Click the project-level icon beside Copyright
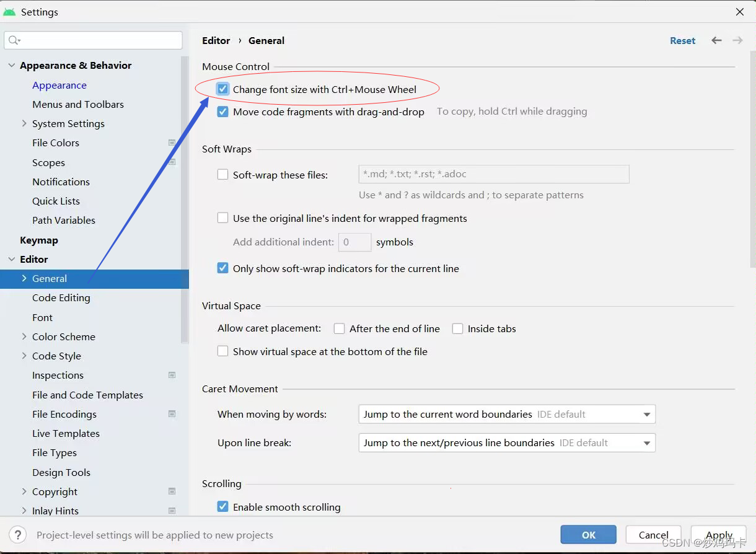Image resolution: width=756 pixels, height=554 pixels. tap(172, 491)
